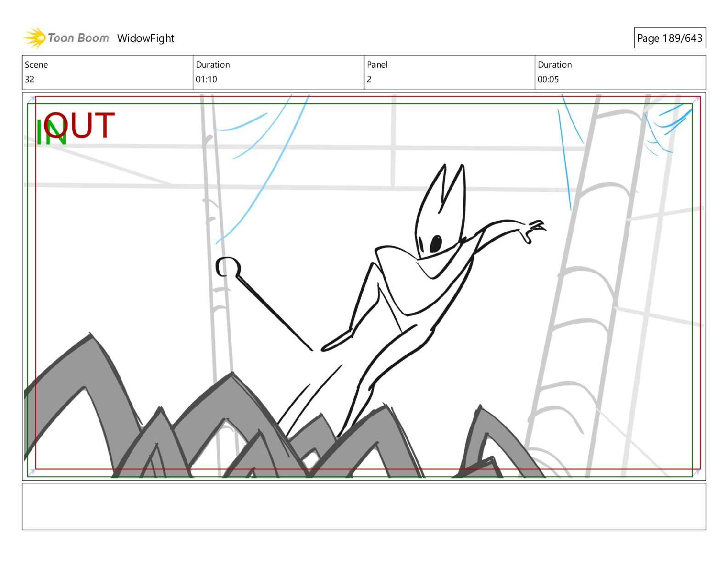Click the Toon Boom logo
The width and height of the screenshot is (728, 563).
click(67, 38)
